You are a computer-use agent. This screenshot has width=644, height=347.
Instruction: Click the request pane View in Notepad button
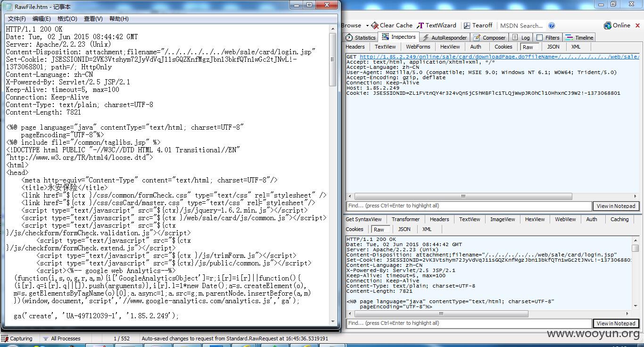pyautogui.click(x=616, y=206)
